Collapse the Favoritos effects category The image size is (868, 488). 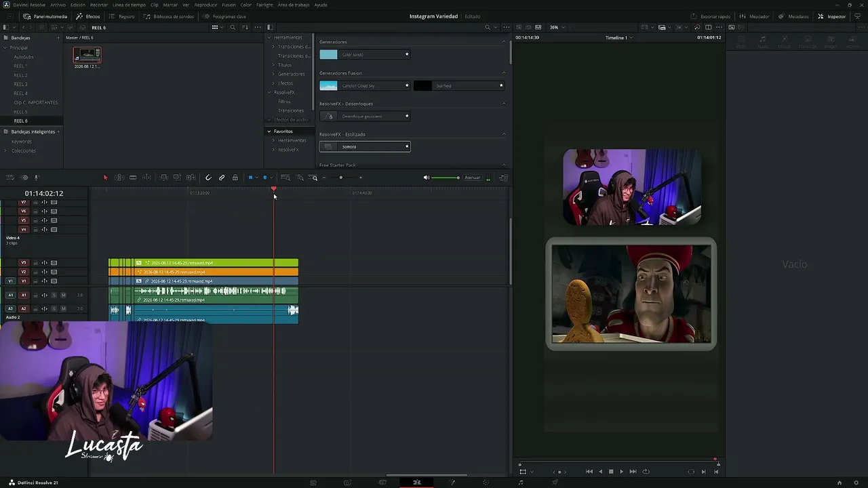[x=269, y=131]
